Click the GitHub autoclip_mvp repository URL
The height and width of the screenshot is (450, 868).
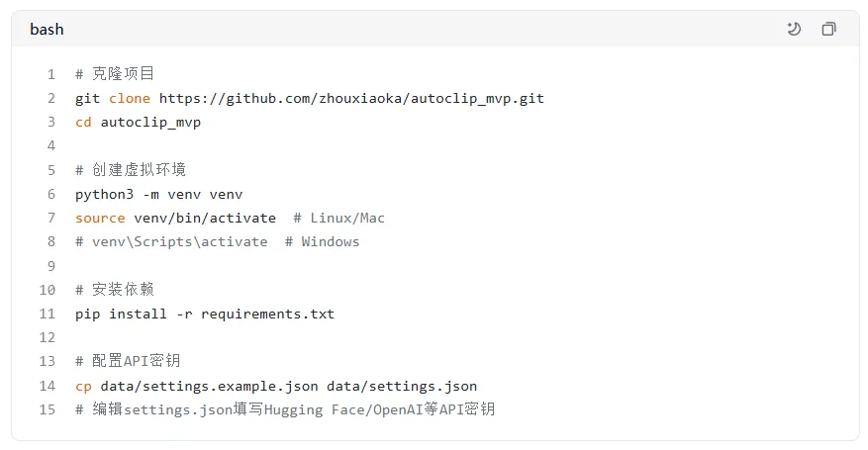pos(351,98)
